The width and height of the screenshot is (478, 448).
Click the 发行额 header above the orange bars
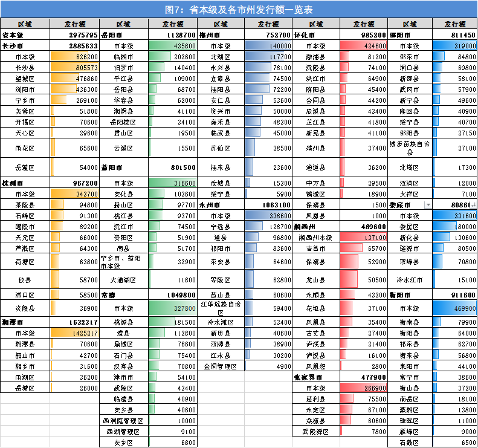tap(74, 24)
